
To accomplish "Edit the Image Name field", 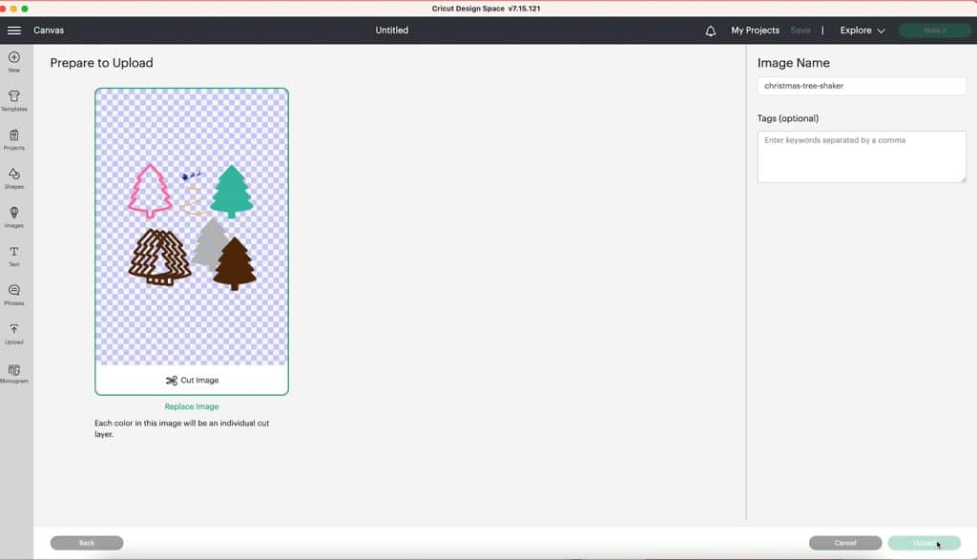I will [862, 86].
